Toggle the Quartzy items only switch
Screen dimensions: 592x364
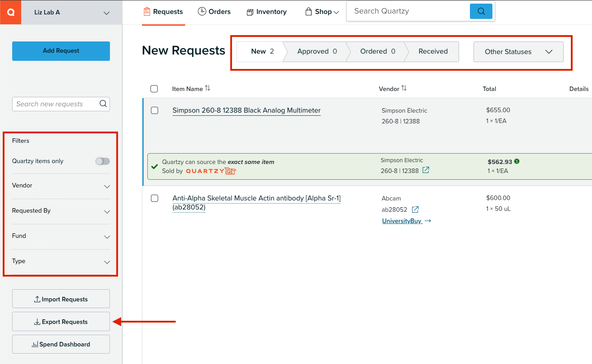pyautogui.click(x=103, y=161)
